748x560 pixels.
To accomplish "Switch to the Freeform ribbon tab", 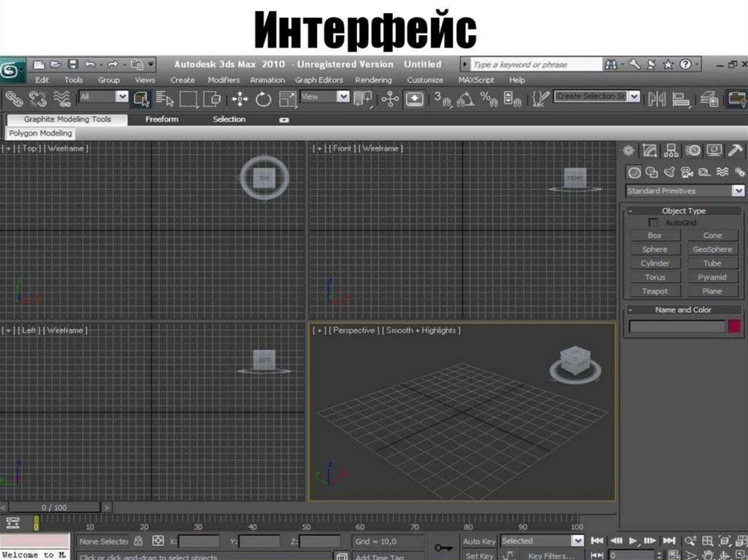I will coord(161,119).
